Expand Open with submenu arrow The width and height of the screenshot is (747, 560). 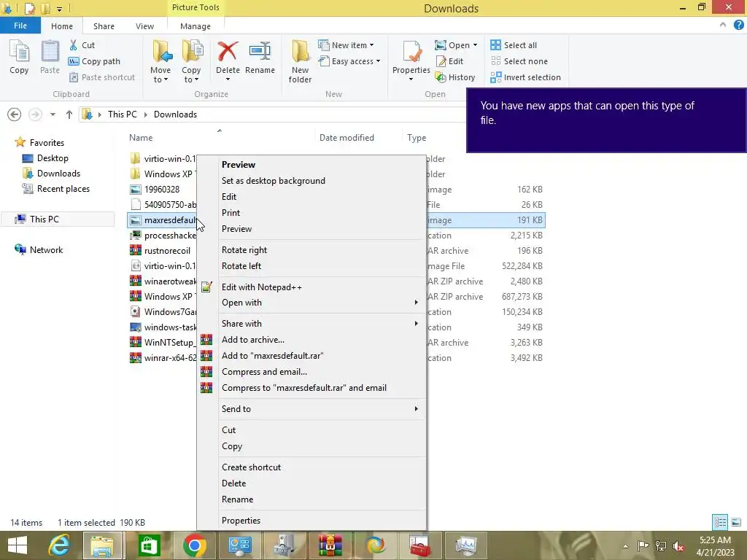tap(416, 303)
